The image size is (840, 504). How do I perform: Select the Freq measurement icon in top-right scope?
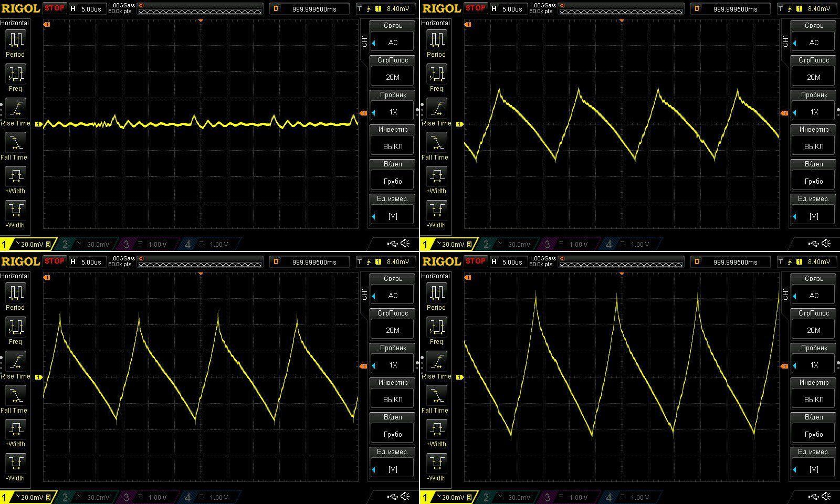point(436,75)
